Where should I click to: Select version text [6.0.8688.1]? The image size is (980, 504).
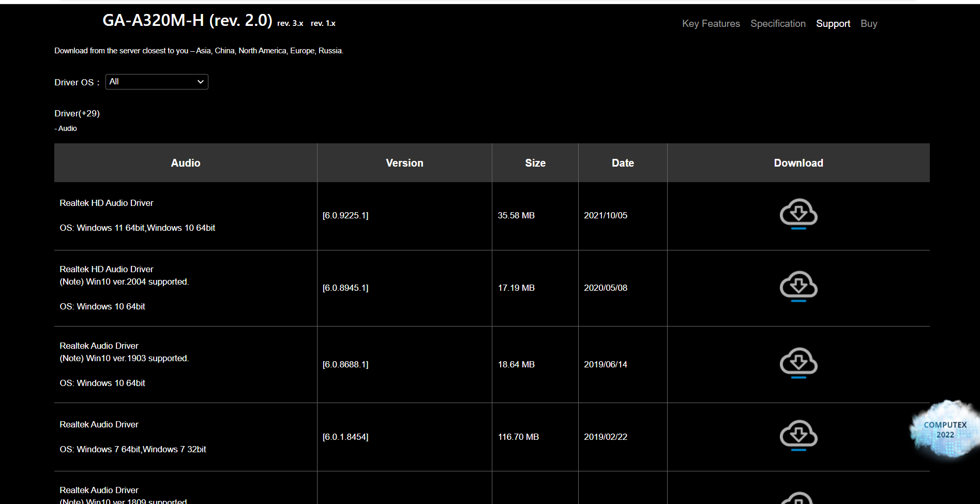point(345,364)
